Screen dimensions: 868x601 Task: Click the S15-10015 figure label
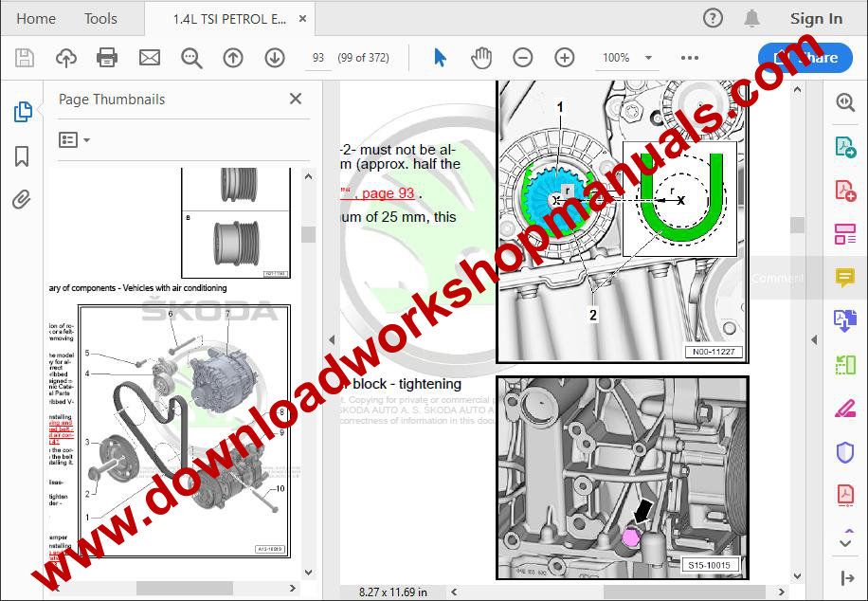click(x=709, y=564)
